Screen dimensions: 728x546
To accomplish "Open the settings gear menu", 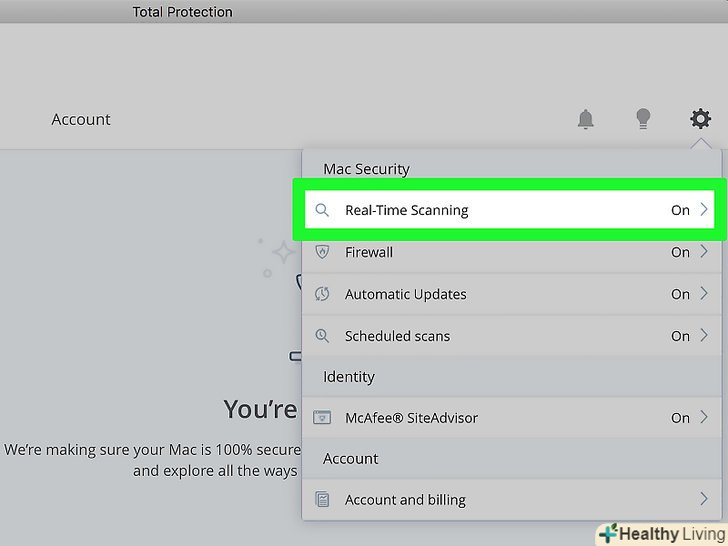I will pyautogui.click(x=700, y=119).
